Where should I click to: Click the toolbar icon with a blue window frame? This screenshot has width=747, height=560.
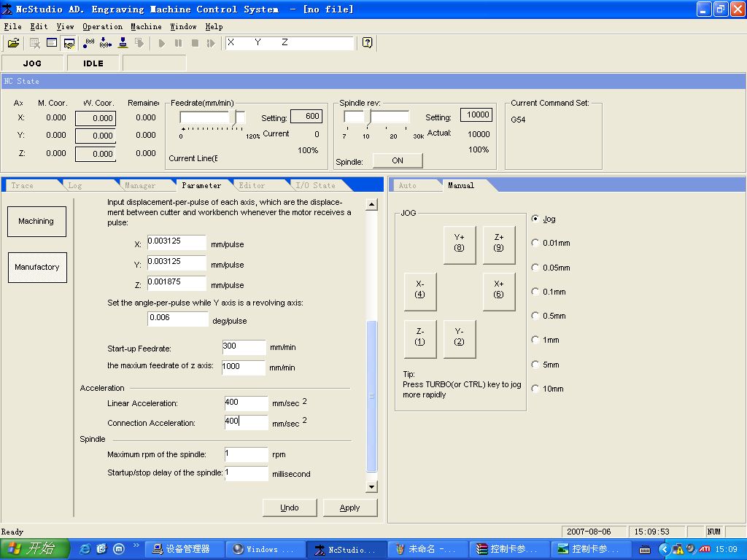tap(52, 43)
